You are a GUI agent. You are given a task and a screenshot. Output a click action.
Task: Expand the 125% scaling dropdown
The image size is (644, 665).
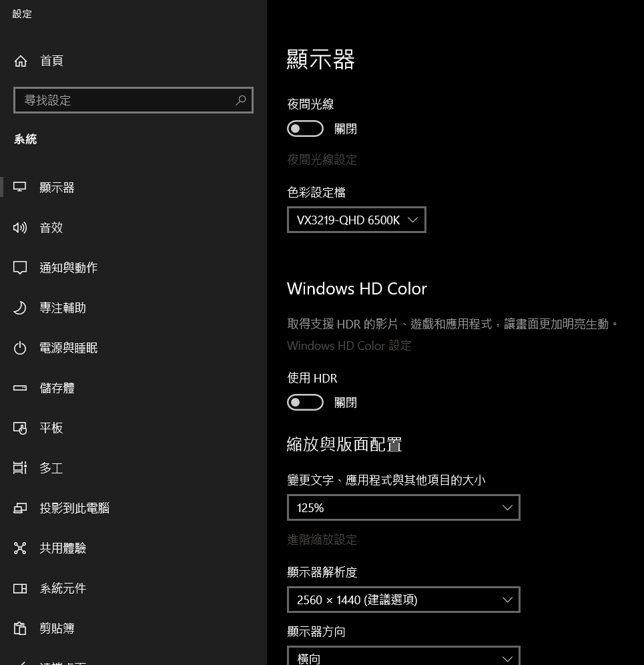tap(404, 507)
